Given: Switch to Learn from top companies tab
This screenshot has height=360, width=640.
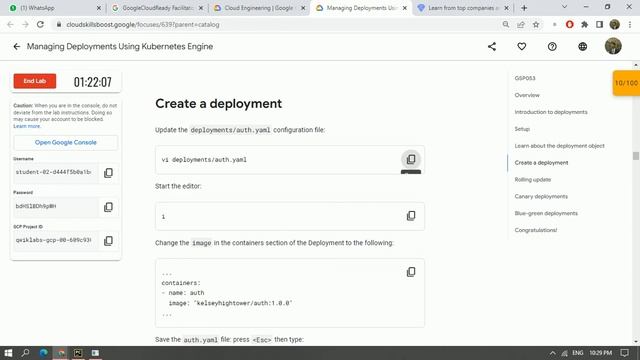Looking at the screenshot, I should click(463, 8).
